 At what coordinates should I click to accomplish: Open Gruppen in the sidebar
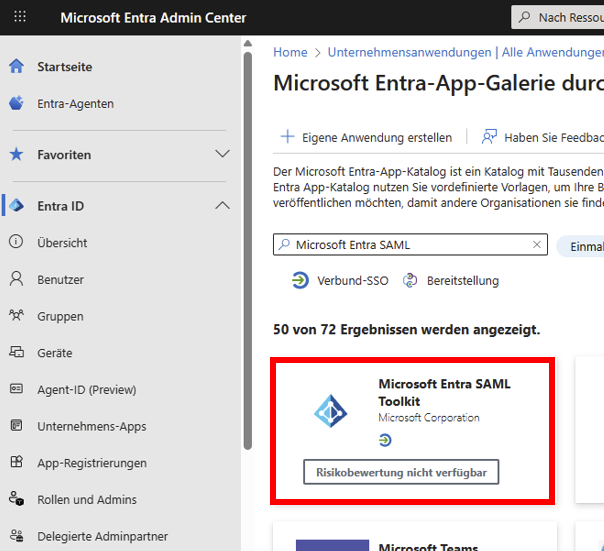coord(60,317)
